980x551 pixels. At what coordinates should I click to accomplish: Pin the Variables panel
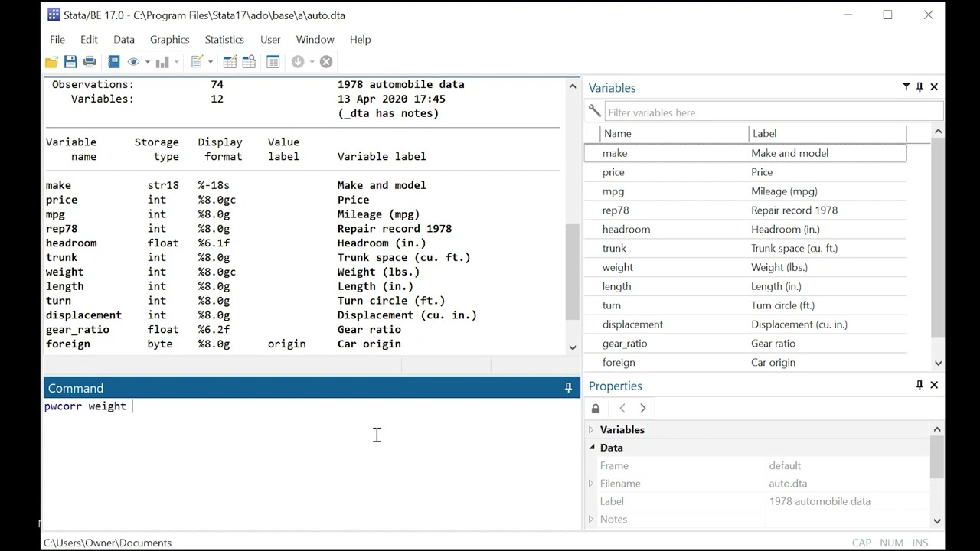(x=920, y=87)
